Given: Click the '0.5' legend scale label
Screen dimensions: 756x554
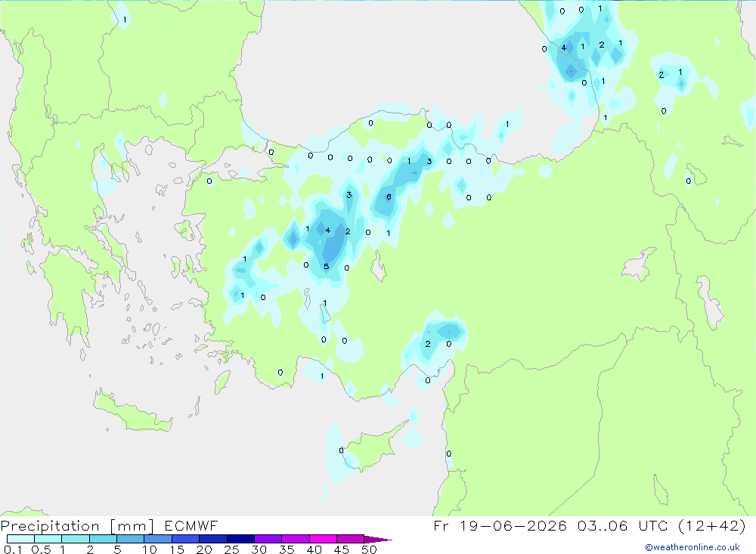Looking at the screenshot, I should (41, 549).
